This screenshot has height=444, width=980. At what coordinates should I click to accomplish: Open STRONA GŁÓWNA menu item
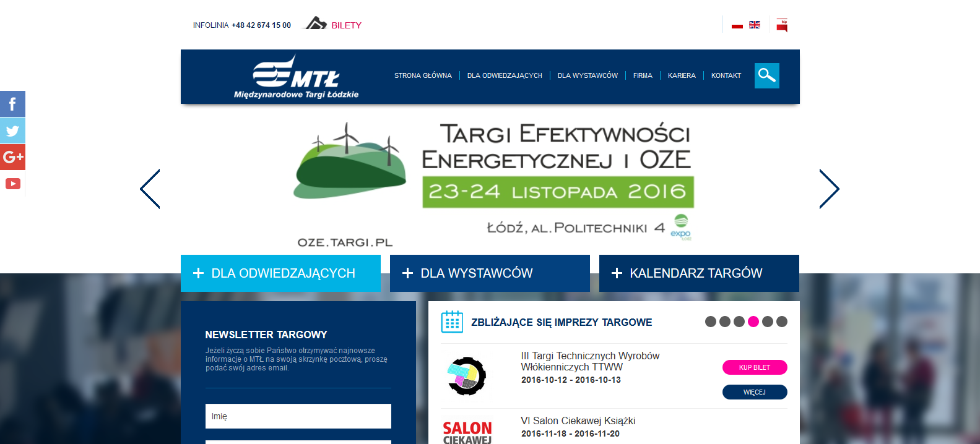(423, 75)
